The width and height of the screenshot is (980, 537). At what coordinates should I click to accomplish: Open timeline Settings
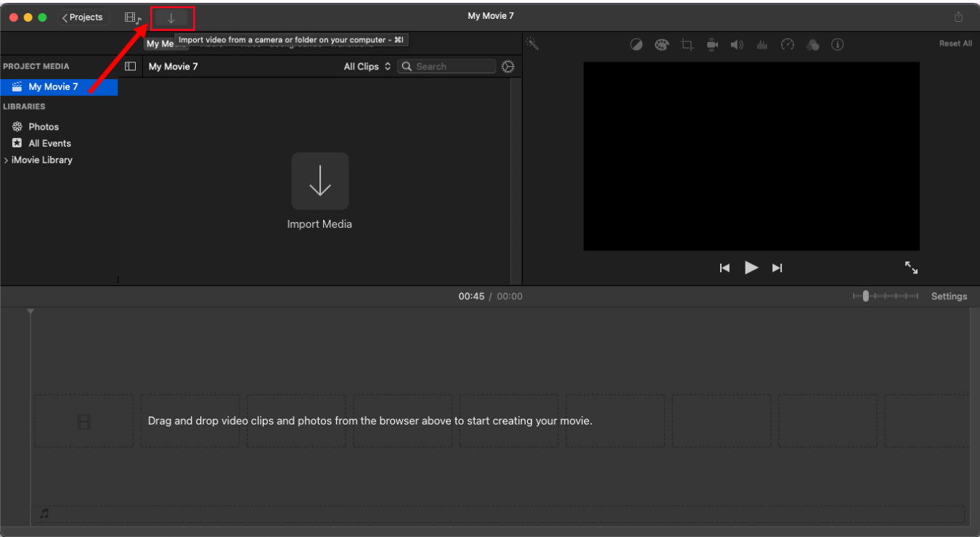[949, 296]
